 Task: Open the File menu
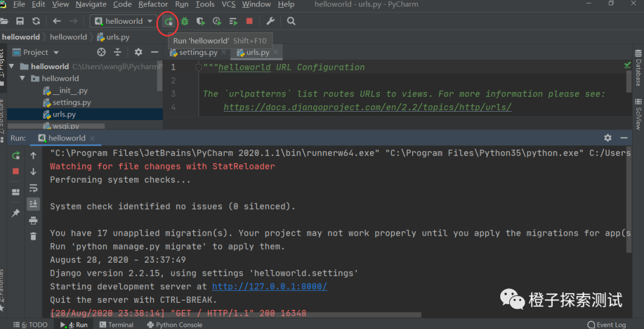[x=19, y=5]
